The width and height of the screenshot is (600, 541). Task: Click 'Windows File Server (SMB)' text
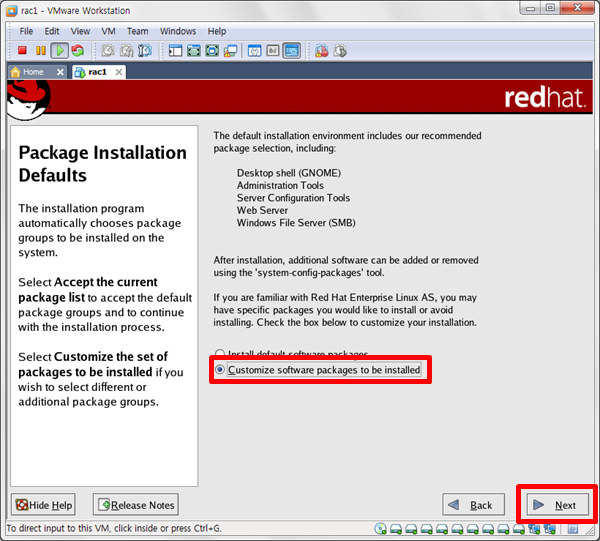[296, 223]
